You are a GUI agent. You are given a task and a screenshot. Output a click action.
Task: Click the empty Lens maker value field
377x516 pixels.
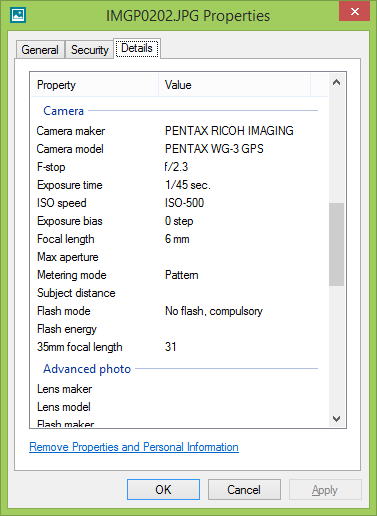238,389
